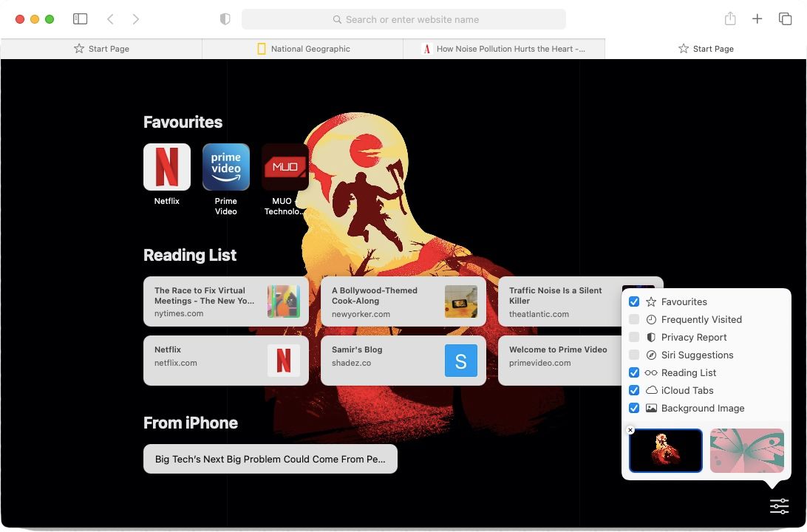Image resolution: width=807 pixels, height=532 pixels.
Task: Enable the Frequently Visited checkbox
Action: (634, 319)
